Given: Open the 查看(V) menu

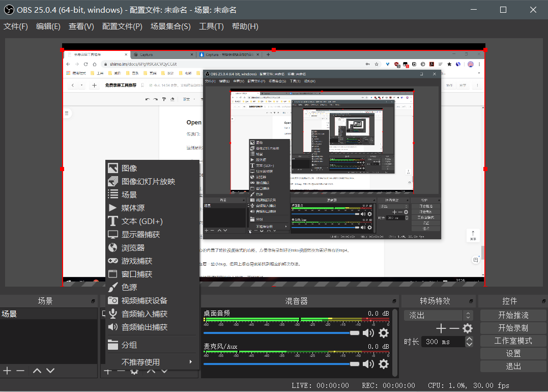Looking at the screenshot, I should 81,26.
